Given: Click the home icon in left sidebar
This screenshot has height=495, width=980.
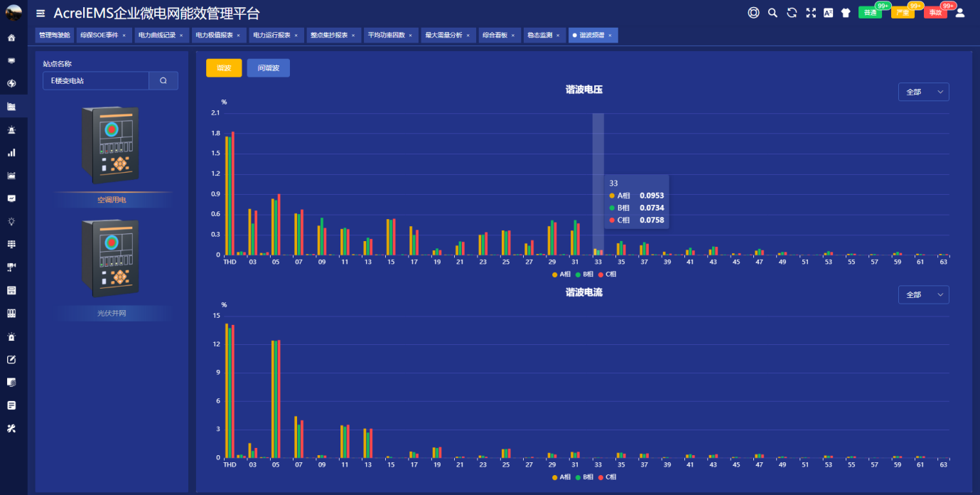Looking at the screenshot, I should pos(11,38).
